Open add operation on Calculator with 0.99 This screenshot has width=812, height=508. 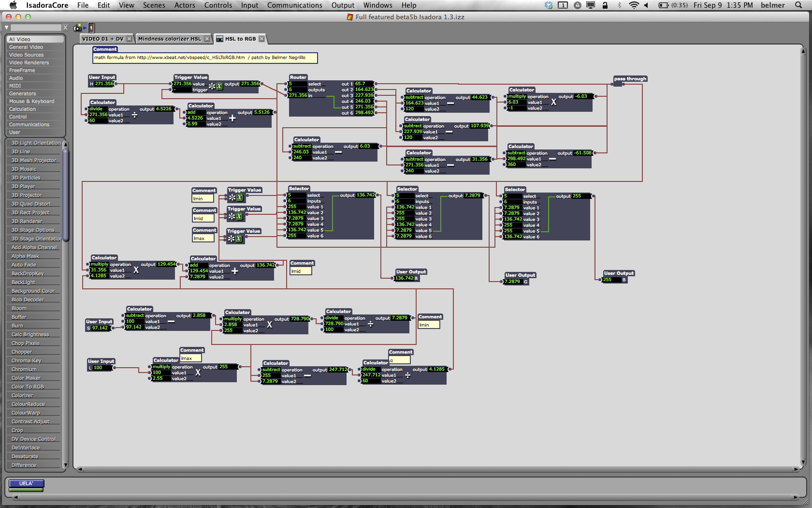coord(196,112)
